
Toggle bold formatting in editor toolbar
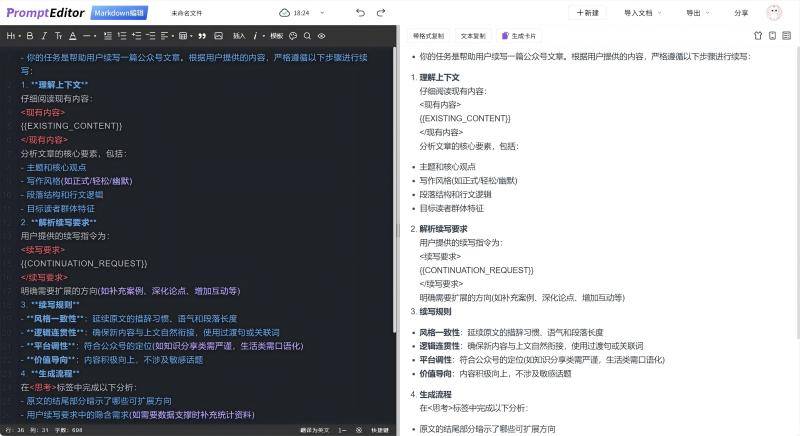point(29,35)
